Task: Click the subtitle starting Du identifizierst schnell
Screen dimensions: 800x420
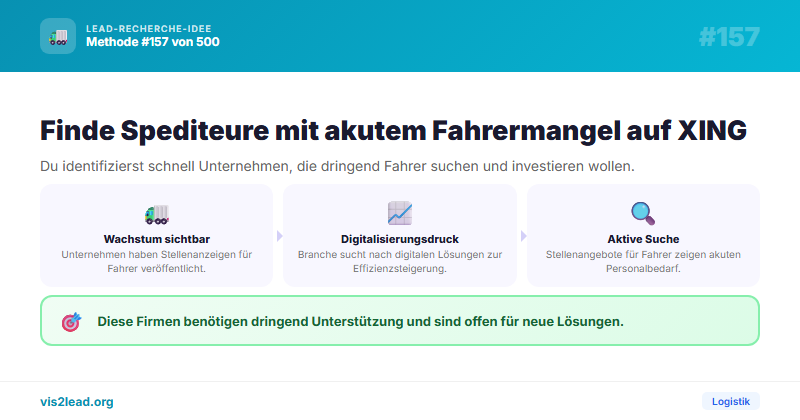Action: click(337, 166)
